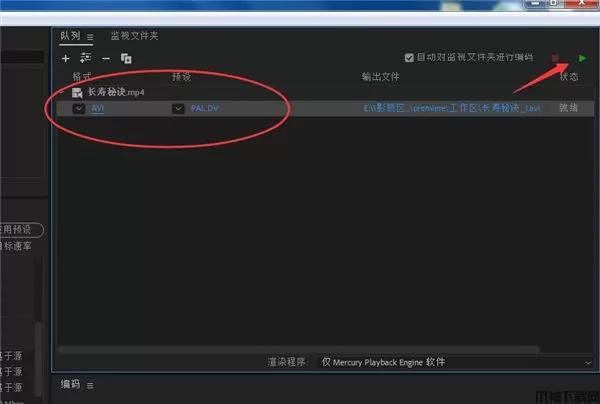600x404 pixels.
Task: Remove selected item with the minus icon
Action: [x=106, y=59]
